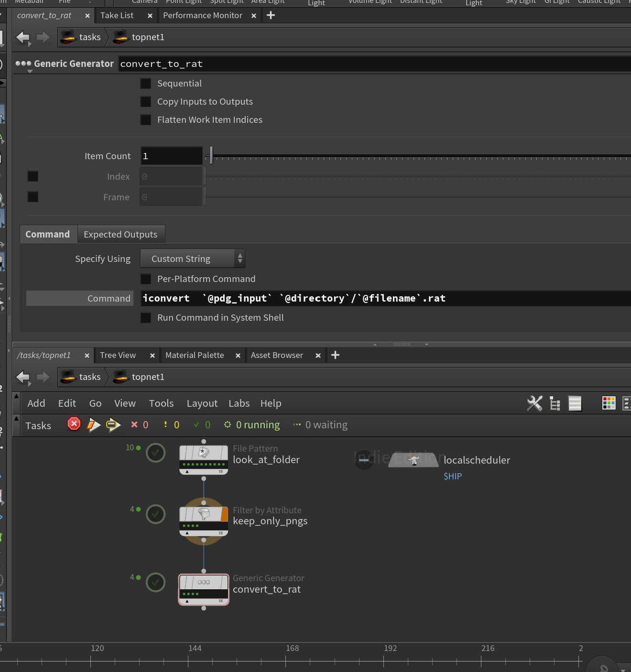Click the red cancel cook icon
Screen dimensions: 631x672
coord(74,424)
